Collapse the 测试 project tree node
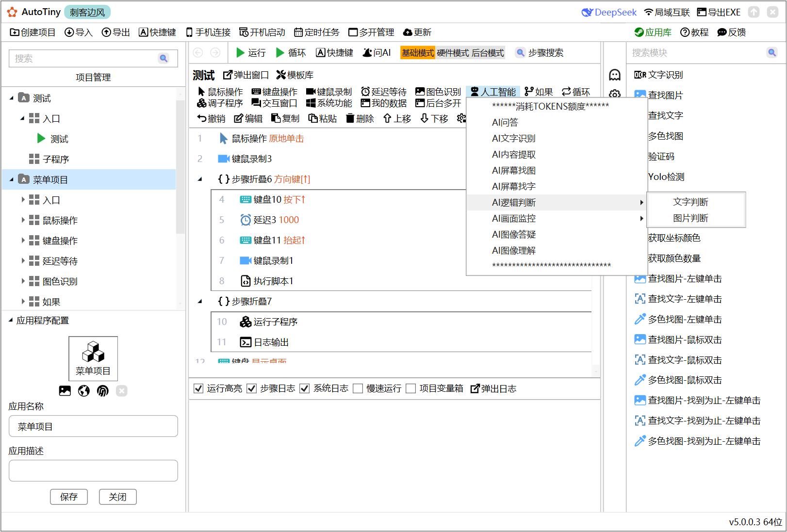Viewport: 787px width, 532px height. [x=12, y=98]
